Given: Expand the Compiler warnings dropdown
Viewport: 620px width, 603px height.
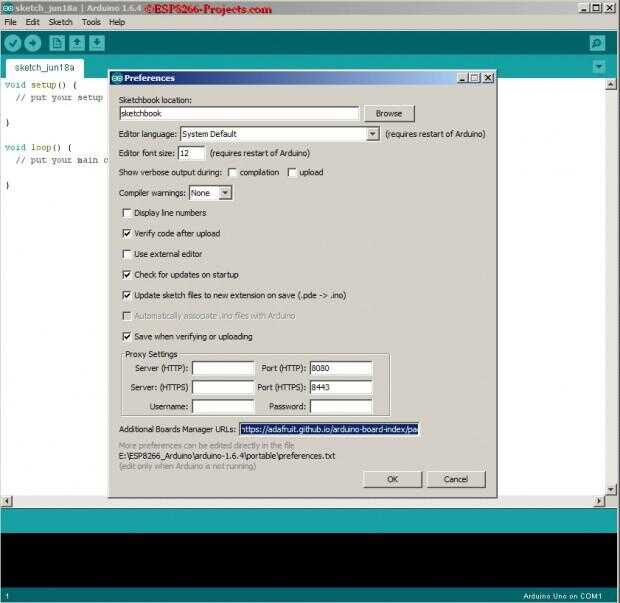Looking at the screenshot, I should [x=225, y=193].
